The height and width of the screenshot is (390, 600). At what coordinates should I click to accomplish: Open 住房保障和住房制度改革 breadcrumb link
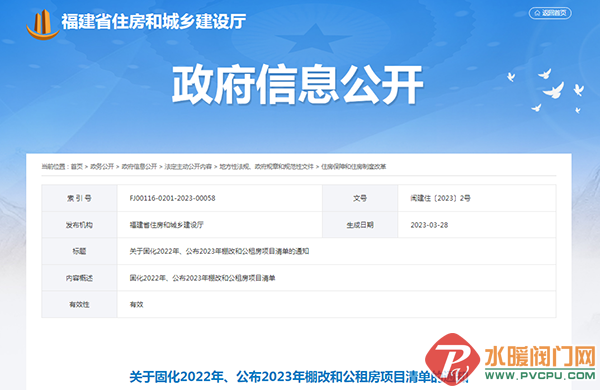(x=354, y=166)
